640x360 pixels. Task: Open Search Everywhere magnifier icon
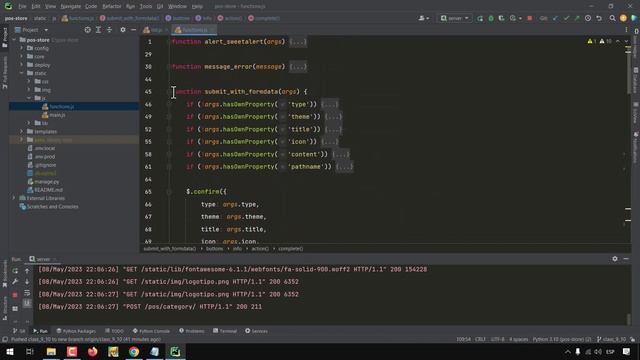612,18
